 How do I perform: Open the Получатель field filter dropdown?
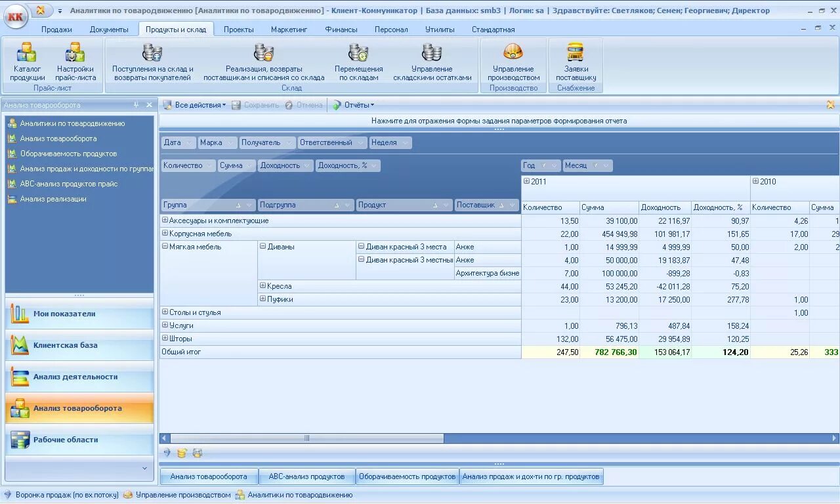(289, 142)
